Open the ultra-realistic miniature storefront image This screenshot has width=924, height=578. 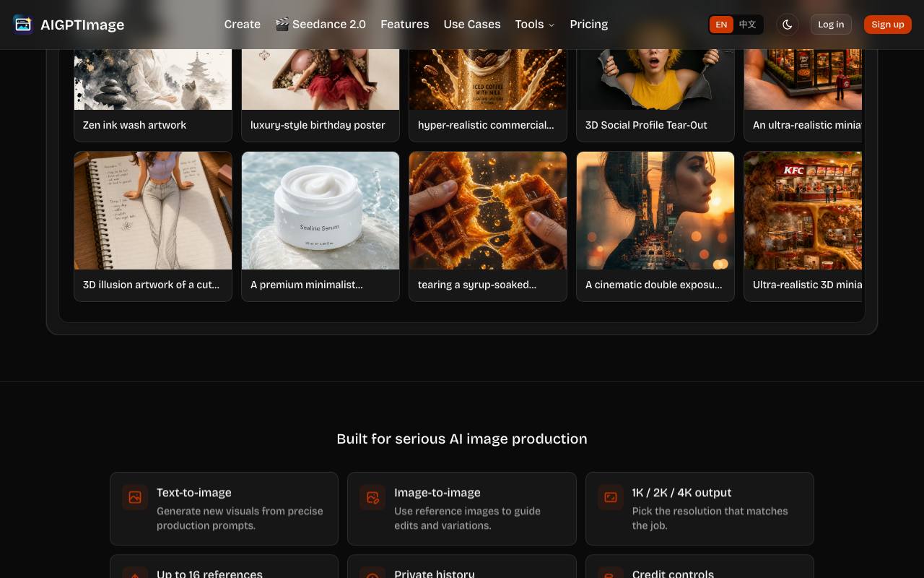[x=803, y=79]
